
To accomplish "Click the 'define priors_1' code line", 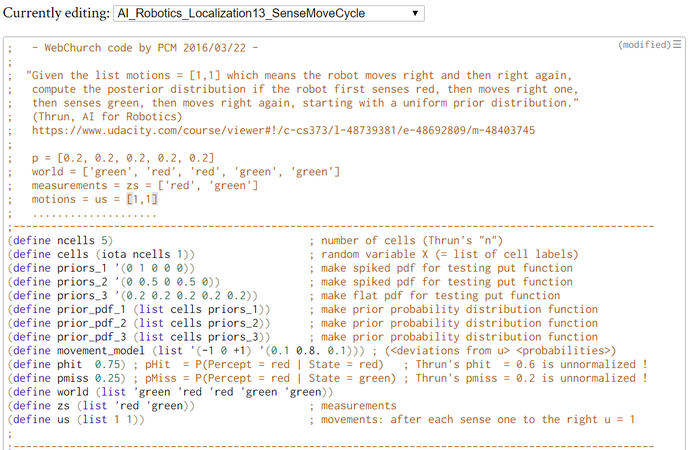I will 101,268.
